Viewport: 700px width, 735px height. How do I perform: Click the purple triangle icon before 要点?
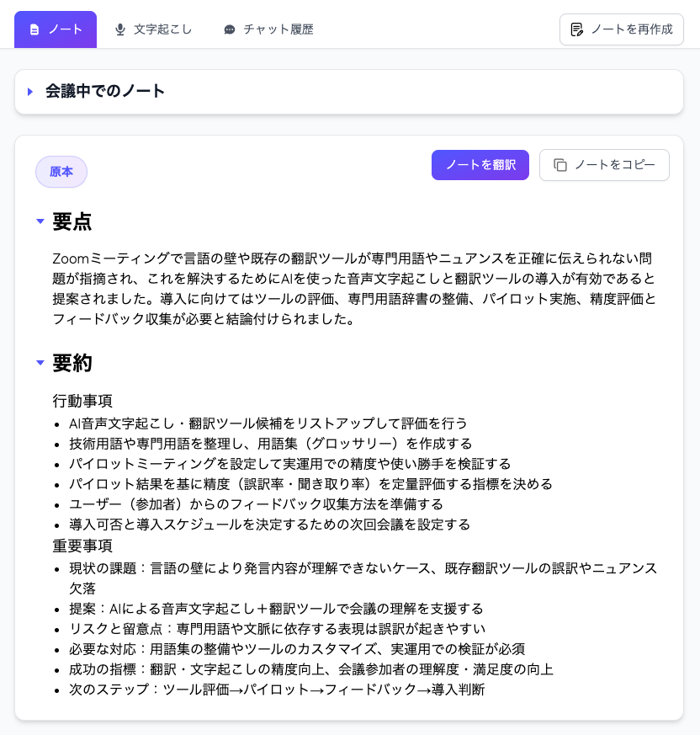tap(40, 221)
